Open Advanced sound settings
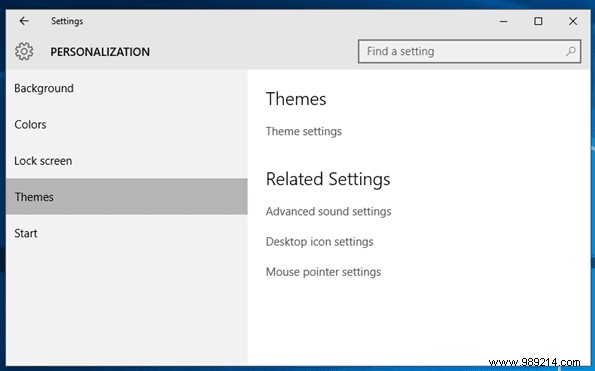The height and width of the screenshot is (371, 595). point(328,211)
